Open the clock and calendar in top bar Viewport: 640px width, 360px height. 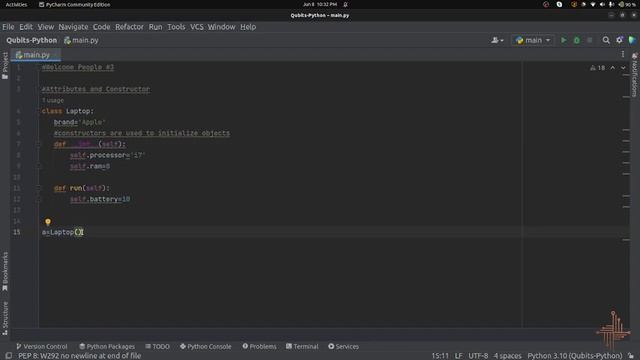click(320, 4)
